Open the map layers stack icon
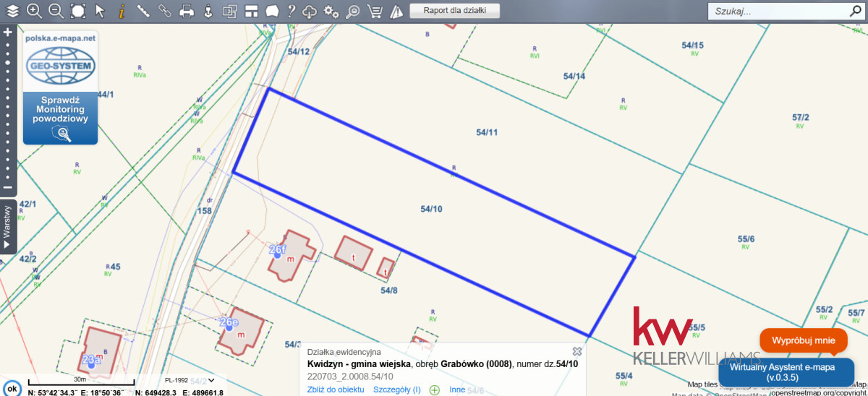 [12, 11]
